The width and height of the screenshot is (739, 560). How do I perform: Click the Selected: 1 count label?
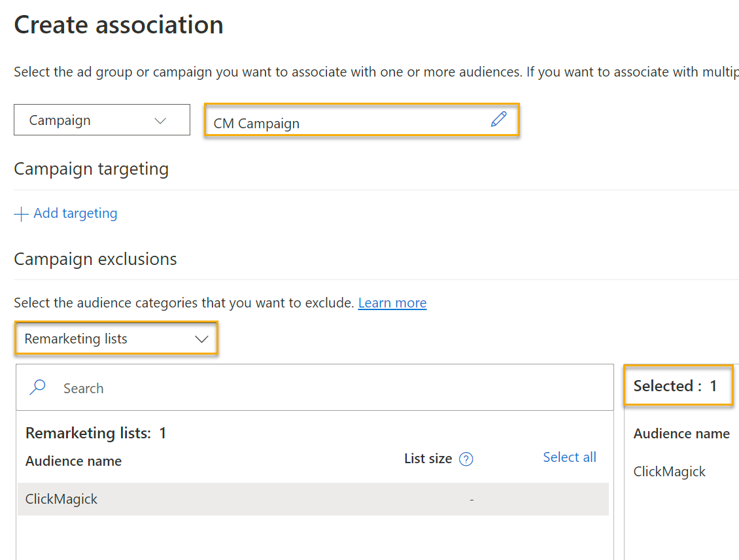tap(675, 386)
